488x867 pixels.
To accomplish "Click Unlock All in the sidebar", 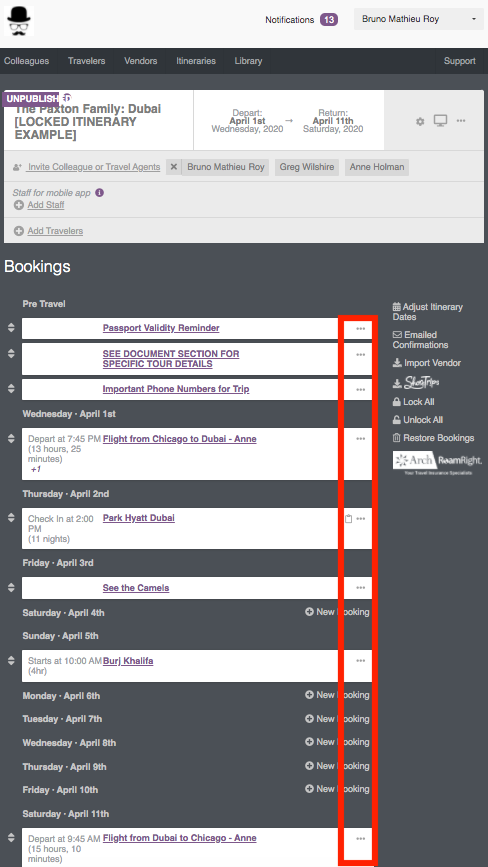I will coord(418,420).
